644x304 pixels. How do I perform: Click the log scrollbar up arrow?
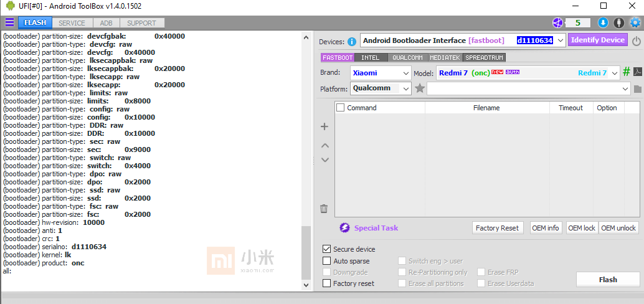[x=306, y=37]
